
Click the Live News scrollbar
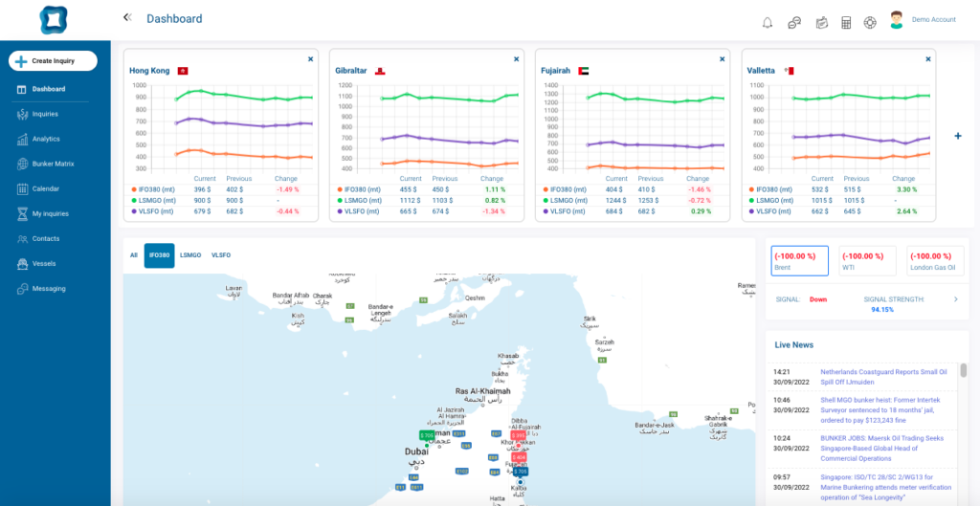point(964,370)
